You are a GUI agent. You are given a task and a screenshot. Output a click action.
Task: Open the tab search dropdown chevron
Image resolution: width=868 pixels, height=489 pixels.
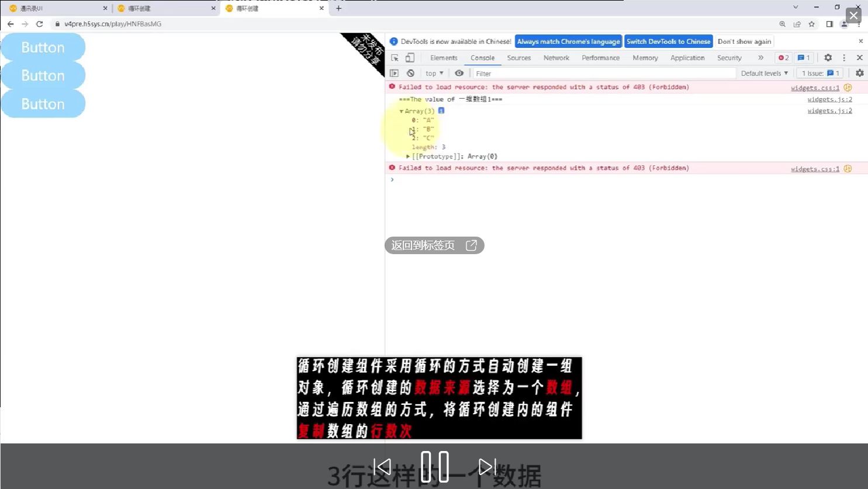point(796,7)
